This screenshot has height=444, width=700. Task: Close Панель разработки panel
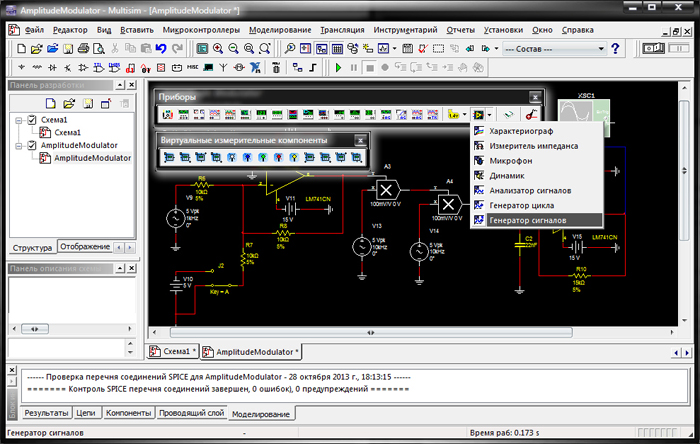click(x=132, y=85)
